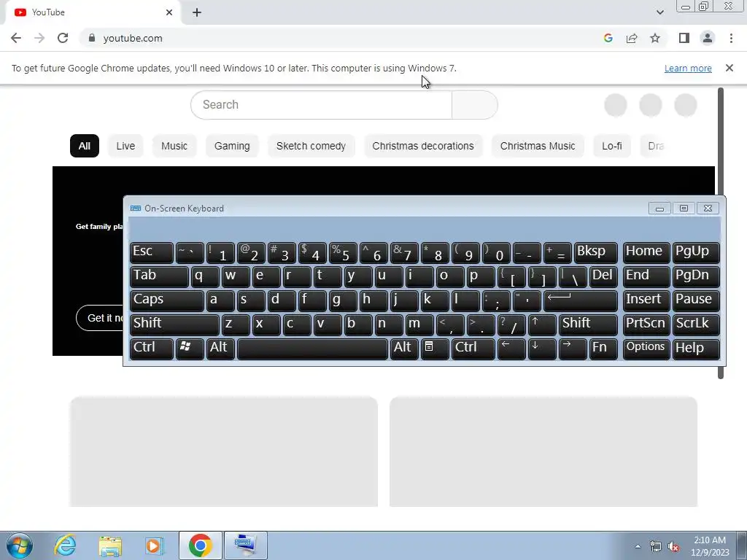
Task: Dismiss the Chrome update notice
Action: pos(729,68)
